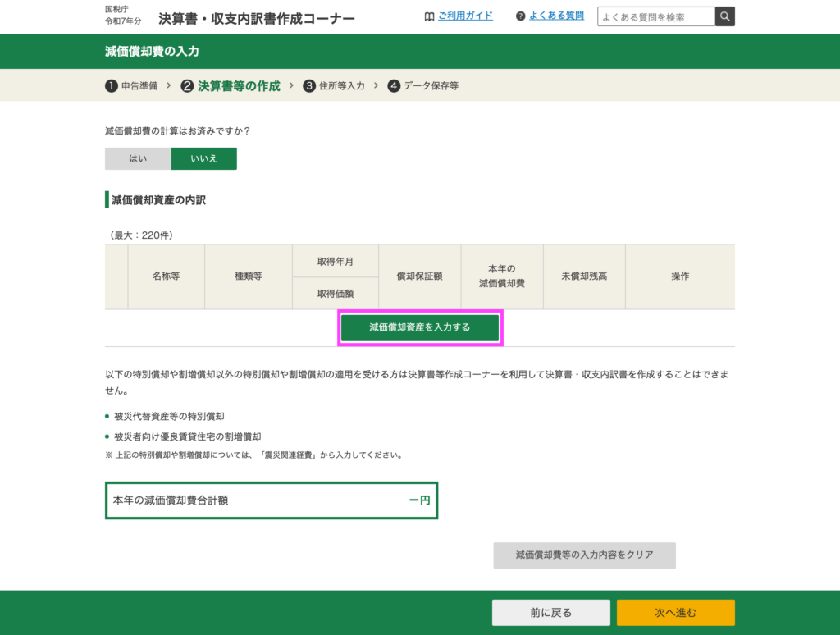Select step 2 決算書等の作成
840x635 pixels.
pyautogui.click(x=231, y=85)
